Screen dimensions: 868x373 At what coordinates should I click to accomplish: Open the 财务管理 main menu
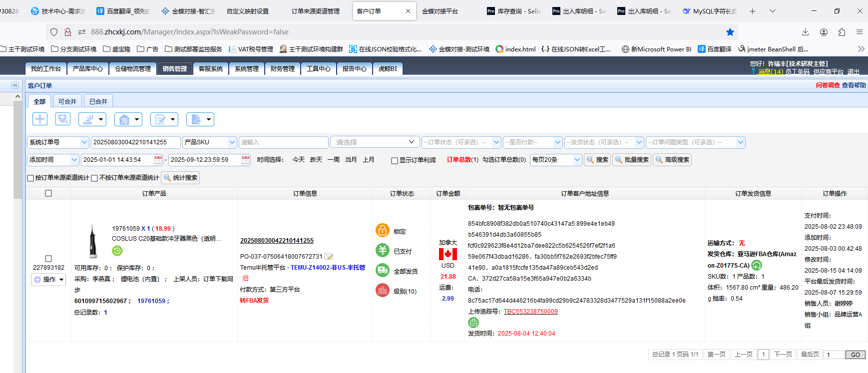tap(283, 69)
